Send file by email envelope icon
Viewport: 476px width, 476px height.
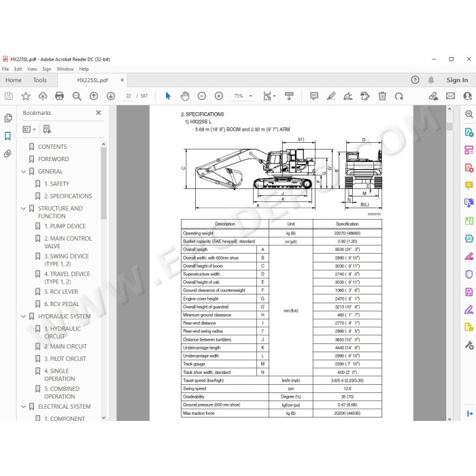(450, 97)
